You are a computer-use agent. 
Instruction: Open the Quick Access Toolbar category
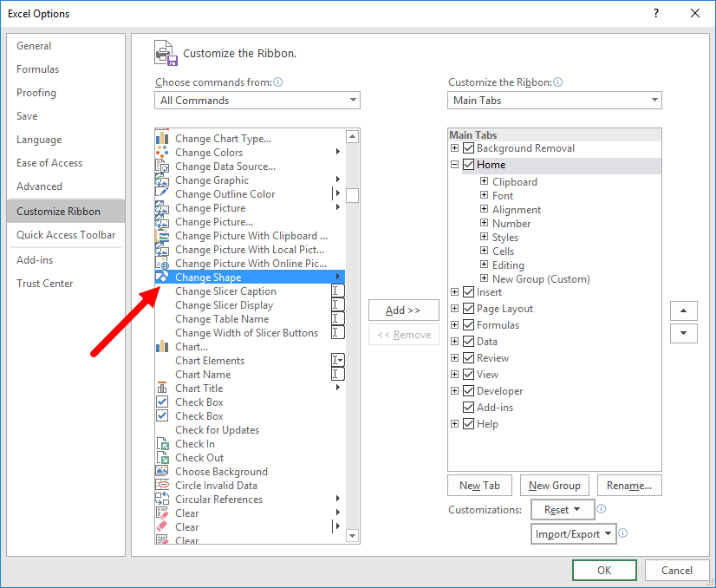click(66, 235)
